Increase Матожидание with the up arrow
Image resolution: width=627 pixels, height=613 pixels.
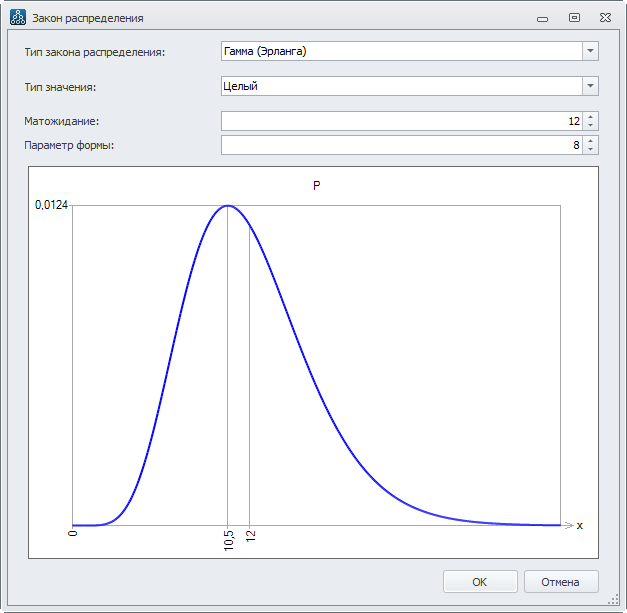point(591,117)
